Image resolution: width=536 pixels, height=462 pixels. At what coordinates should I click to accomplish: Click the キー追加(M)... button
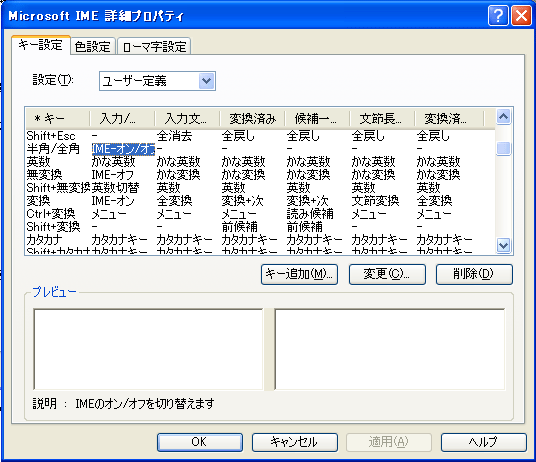(x=299, y=274)
